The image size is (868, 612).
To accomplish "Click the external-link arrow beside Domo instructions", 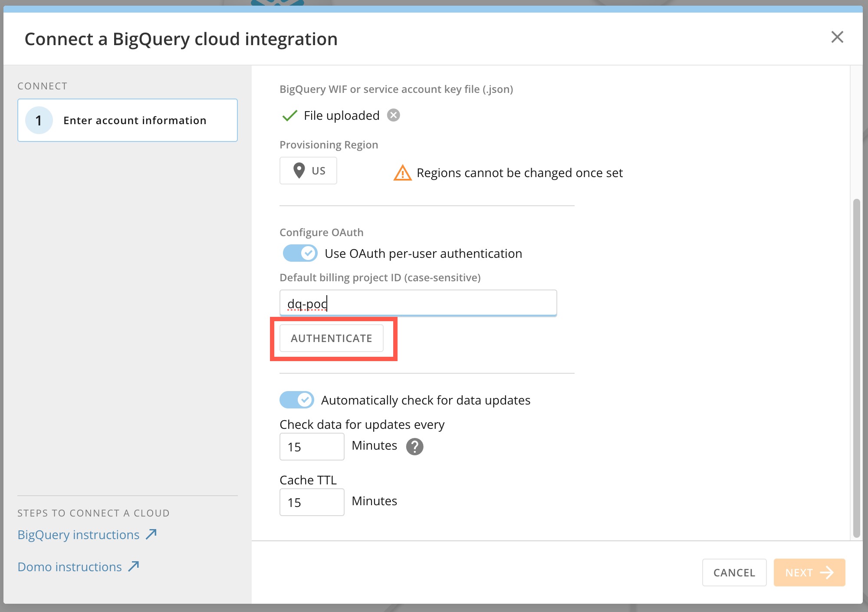I will [x=133, y=566].
